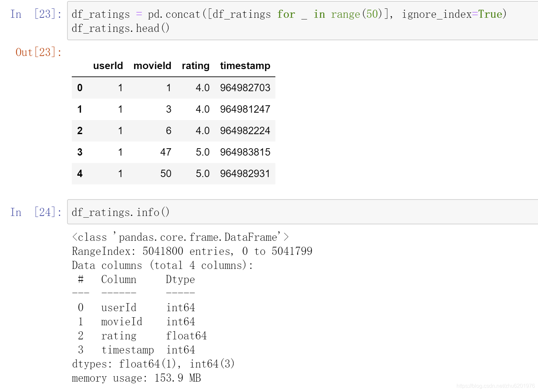Click the movieId value 47 in row 3
The width and height of the screenshot is (538, 392).
pyautogui.click(x=166, y=152)
